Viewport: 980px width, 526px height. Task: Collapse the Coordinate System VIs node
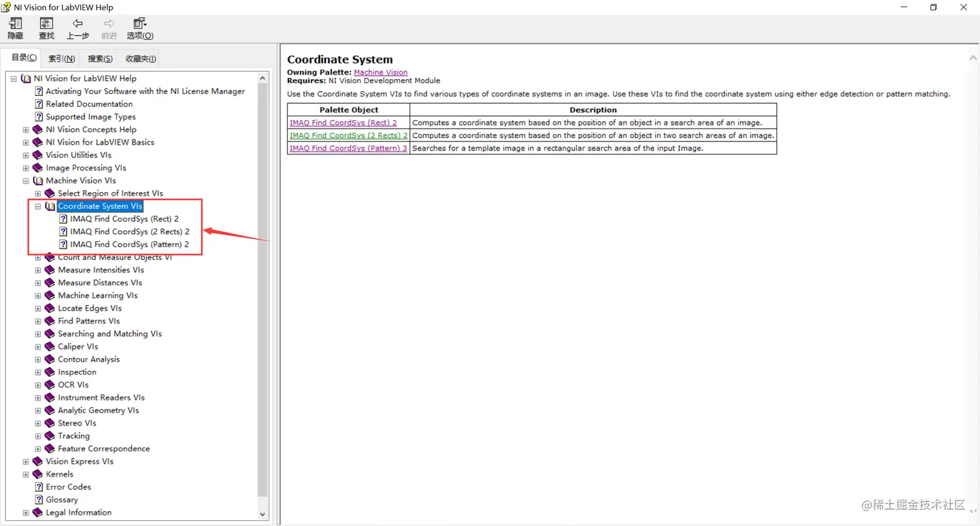click(x=38, y=206)
